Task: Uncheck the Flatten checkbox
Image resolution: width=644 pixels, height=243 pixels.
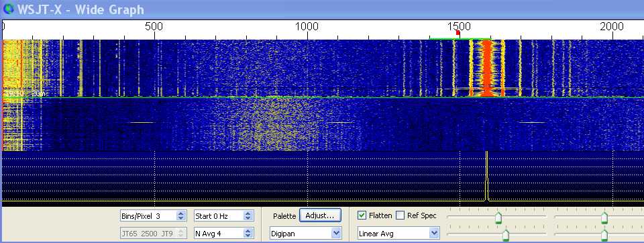Action: pyautogui.click(x=362, y=215)
